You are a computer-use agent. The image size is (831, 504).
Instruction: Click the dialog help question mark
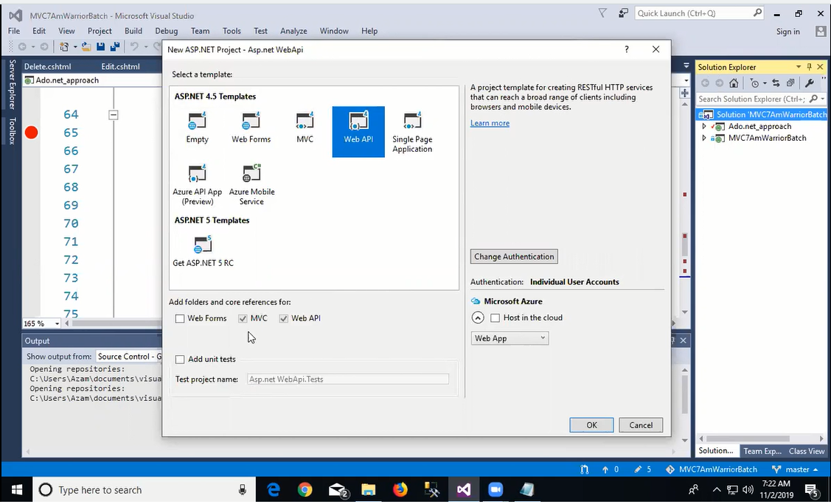(627, 49)
